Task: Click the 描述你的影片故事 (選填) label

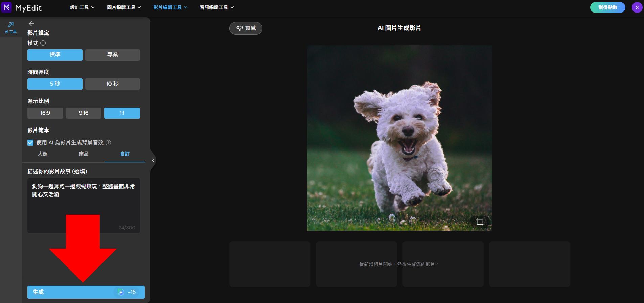Action: 57,171
